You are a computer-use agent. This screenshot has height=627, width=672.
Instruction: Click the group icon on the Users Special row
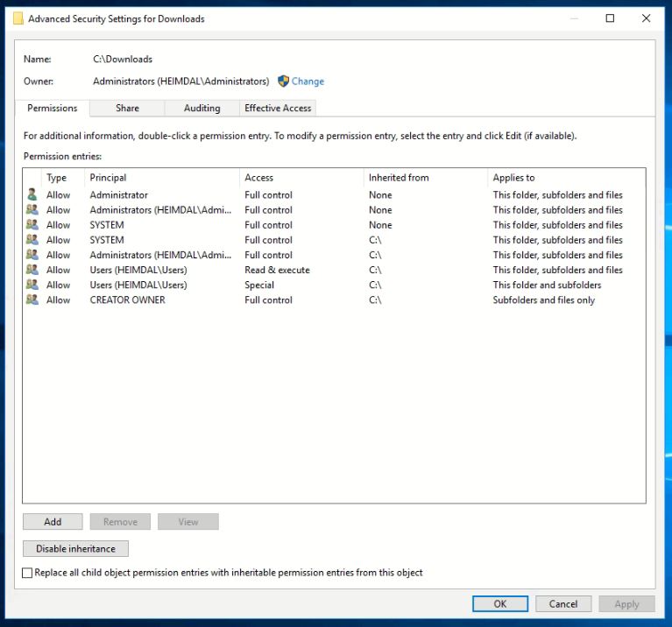(32, 285)
